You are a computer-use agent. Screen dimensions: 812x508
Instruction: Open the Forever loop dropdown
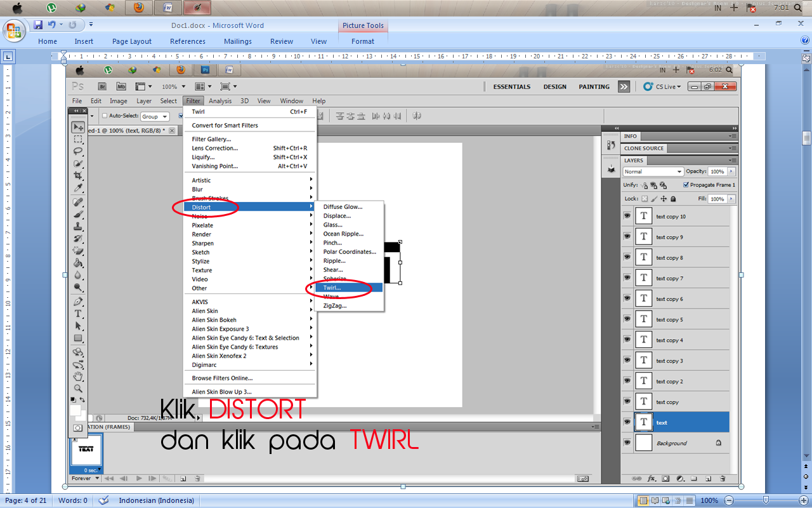click(84, 478)
